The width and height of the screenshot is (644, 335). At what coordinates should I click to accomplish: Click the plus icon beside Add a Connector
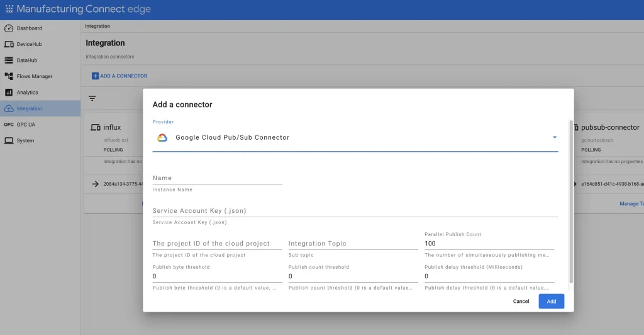coord(95,76)
